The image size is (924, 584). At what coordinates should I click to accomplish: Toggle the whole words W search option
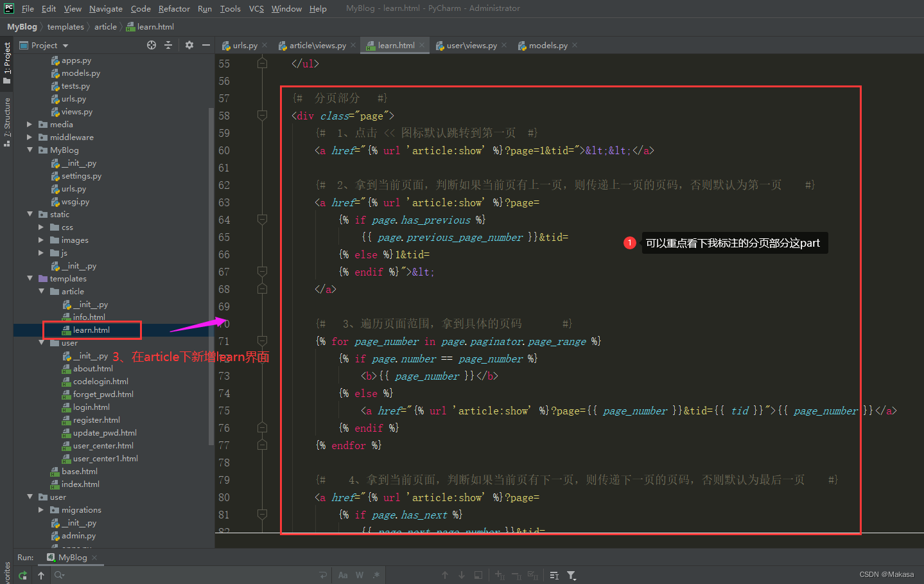pyautogui.click(x=360, y=575)
